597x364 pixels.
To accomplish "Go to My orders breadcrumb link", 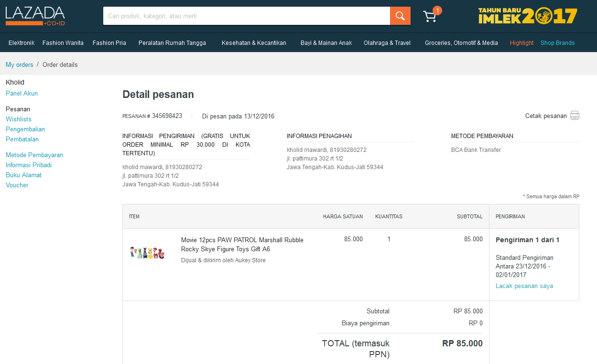I will [x=20, y=64].
